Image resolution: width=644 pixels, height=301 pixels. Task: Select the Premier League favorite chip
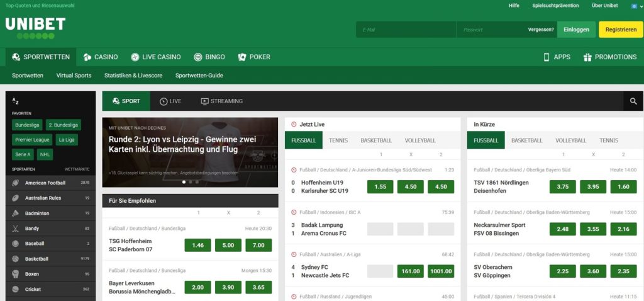32,140
